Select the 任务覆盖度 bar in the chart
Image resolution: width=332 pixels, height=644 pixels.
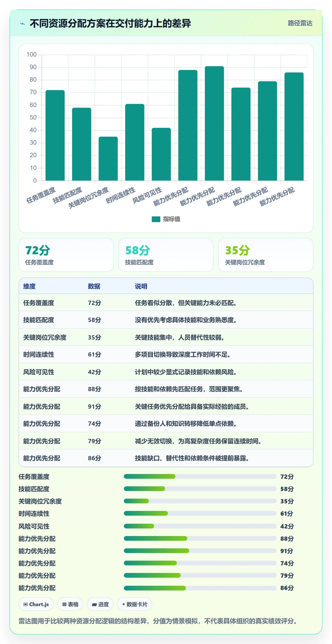[x=55, y=135]
